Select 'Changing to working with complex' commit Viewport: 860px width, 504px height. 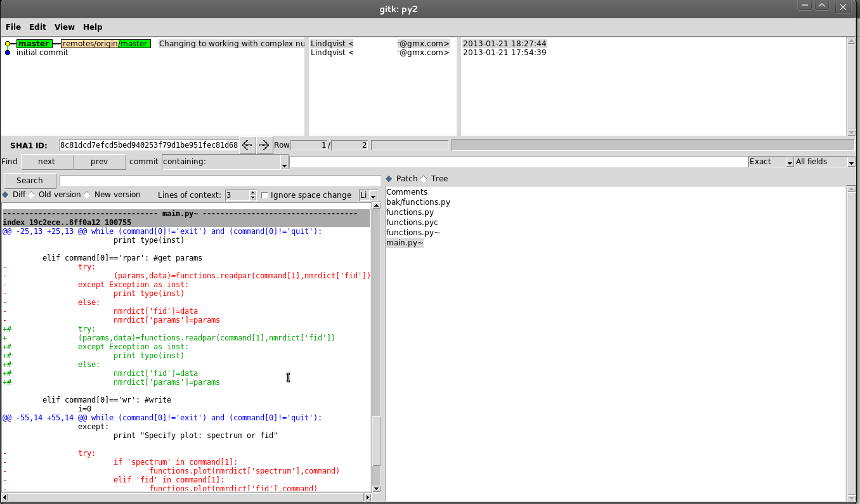click(231, 44)
